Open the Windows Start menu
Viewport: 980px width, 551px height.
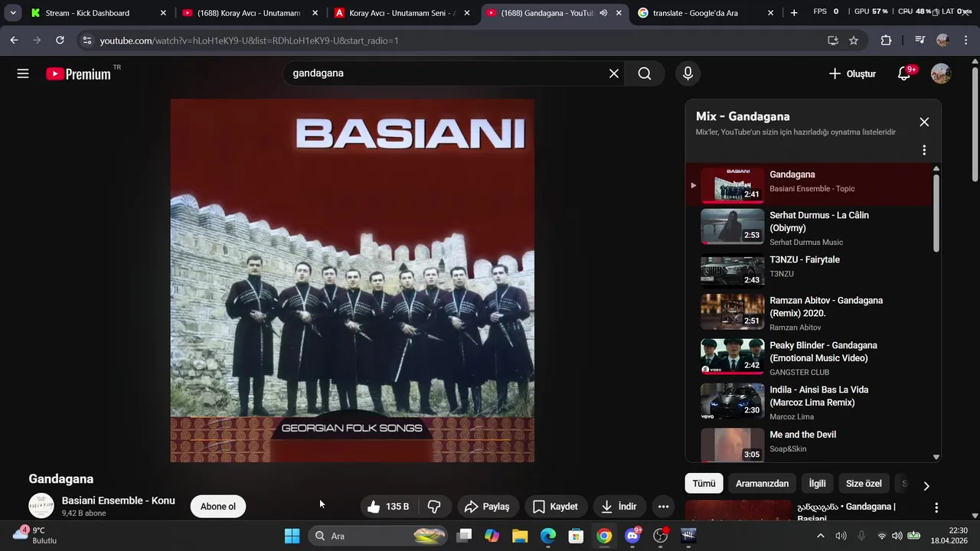click(292, 536)
